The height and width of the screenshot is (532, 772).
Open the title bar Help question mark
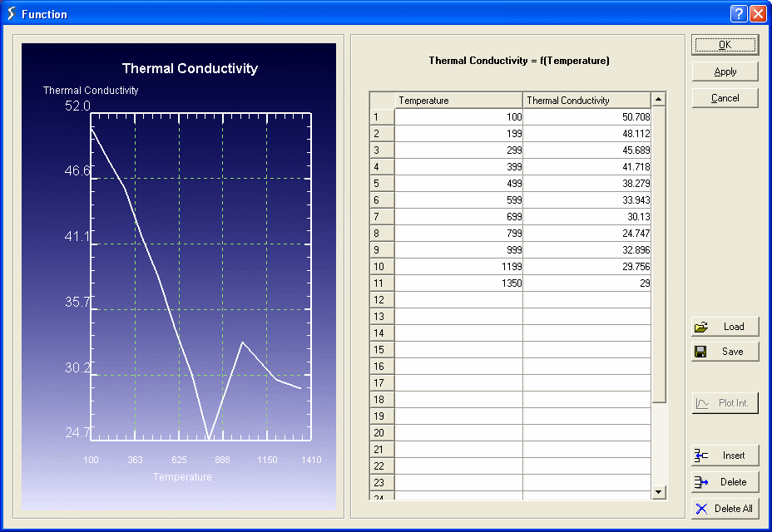[x=739, y=13]
